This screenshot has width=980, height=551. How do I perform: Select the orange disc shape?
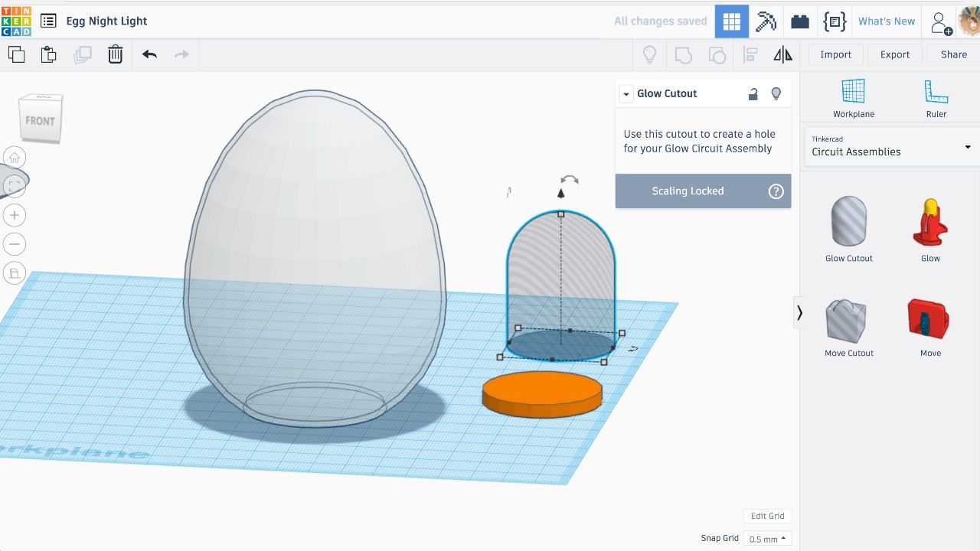pos(542,394)
